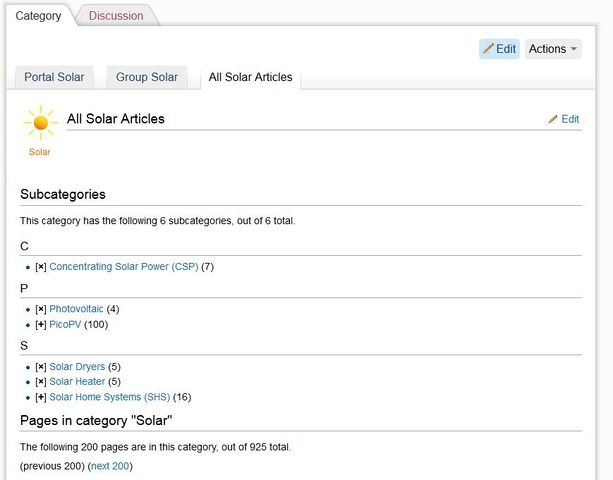The image size is (613, 480).
Task: Open Concentrating Solar Power (CSP) link
Action: (x=123, y=267)
